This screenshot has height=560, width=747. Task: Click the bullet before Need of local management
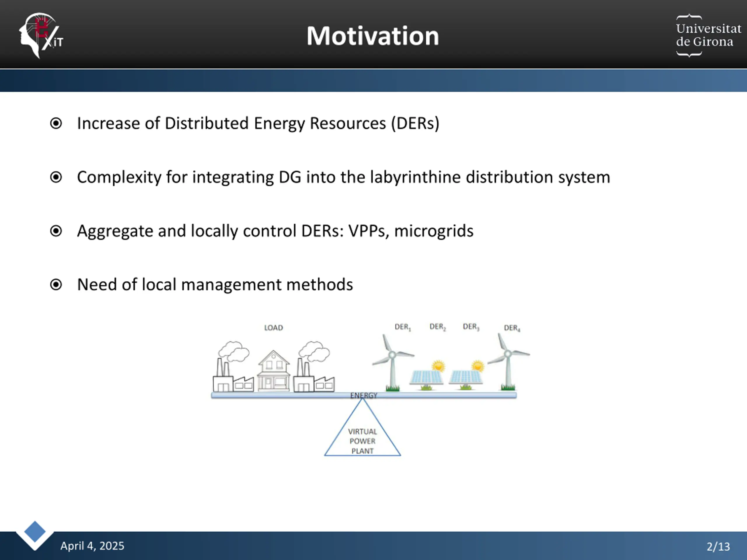56,285
